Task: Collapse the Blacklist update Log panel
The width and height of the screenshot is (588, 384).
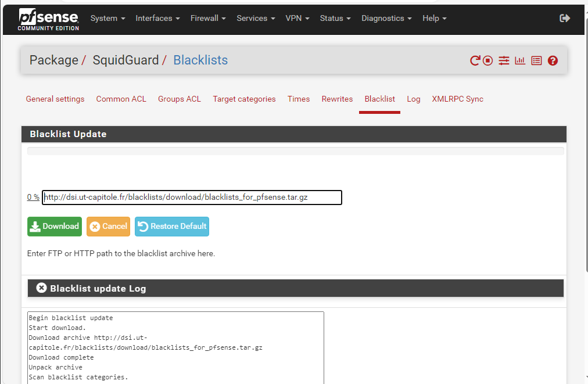Action: pyautogui.click(x=41, y=288)
